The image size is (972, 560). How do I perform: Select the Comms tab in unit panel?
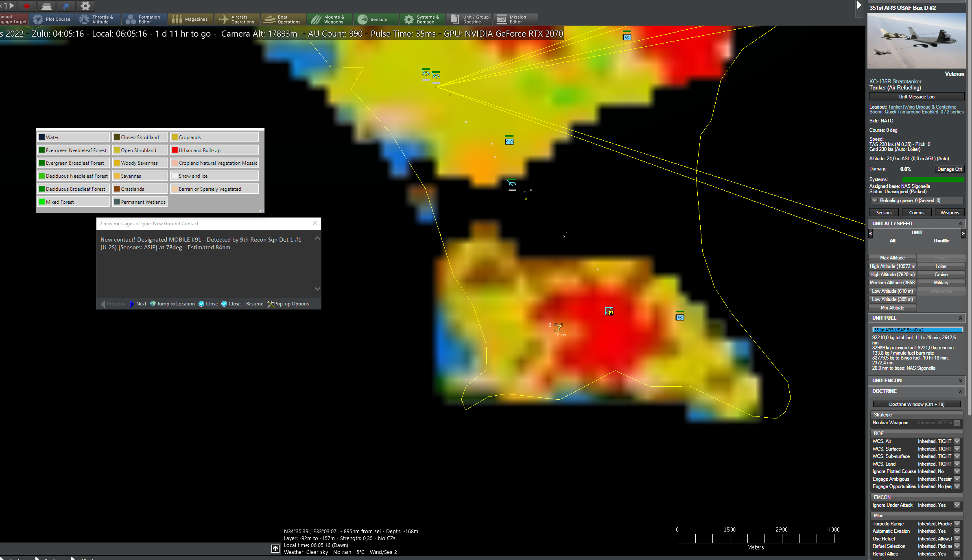[916, 213]
